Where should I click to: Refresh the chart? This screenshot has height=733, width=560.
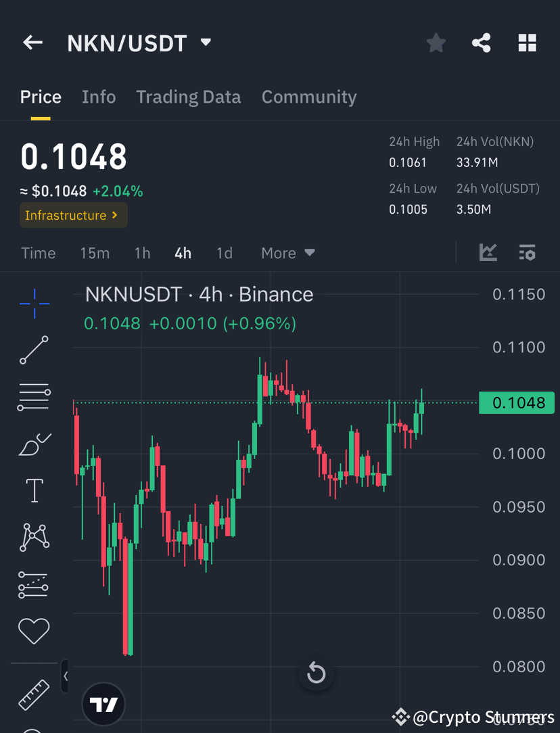(316, 673)
